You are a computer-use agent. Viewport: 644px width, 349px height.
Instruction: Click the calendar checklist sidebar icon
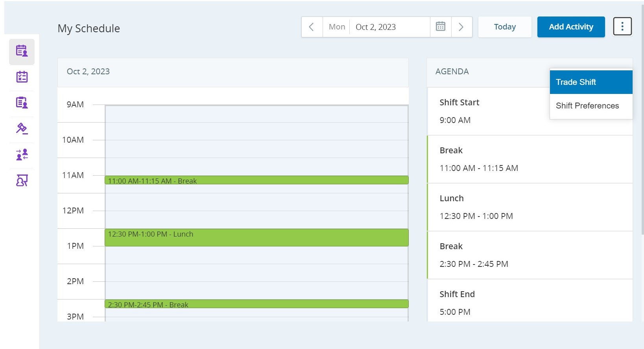click(22, 77)
